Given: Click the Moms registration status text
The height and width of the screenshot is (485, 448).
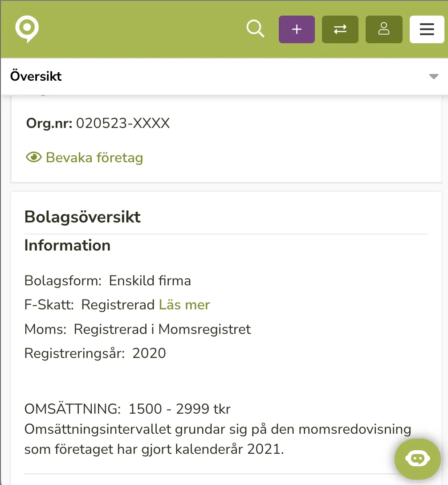Looking at the screenshot, I should pyautogui.click(x=162, y=329).
